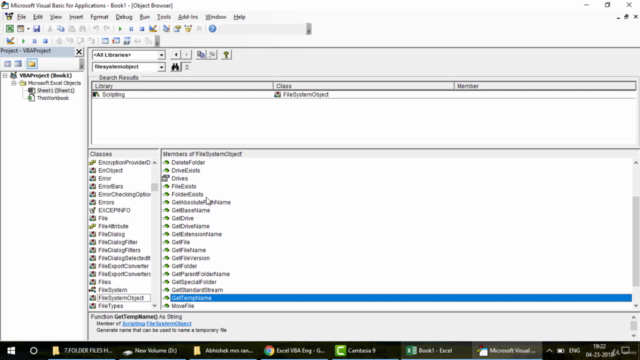Click the Reset (stop) icon in Standard toolbar
640x360 pixels.
click(142, 29)
